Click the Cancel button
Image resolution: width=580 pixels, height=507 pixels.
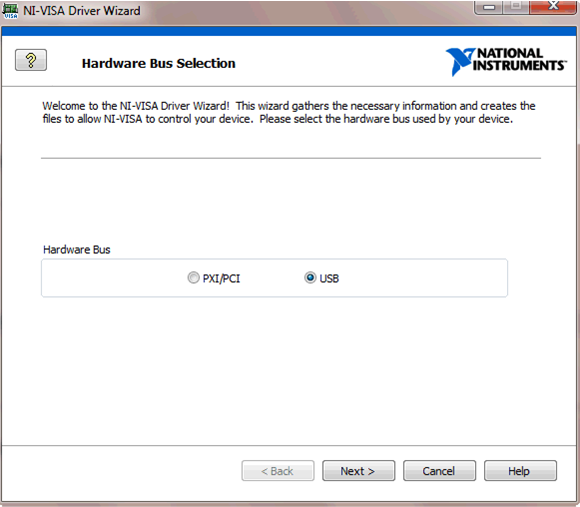(x=439, y=471)
